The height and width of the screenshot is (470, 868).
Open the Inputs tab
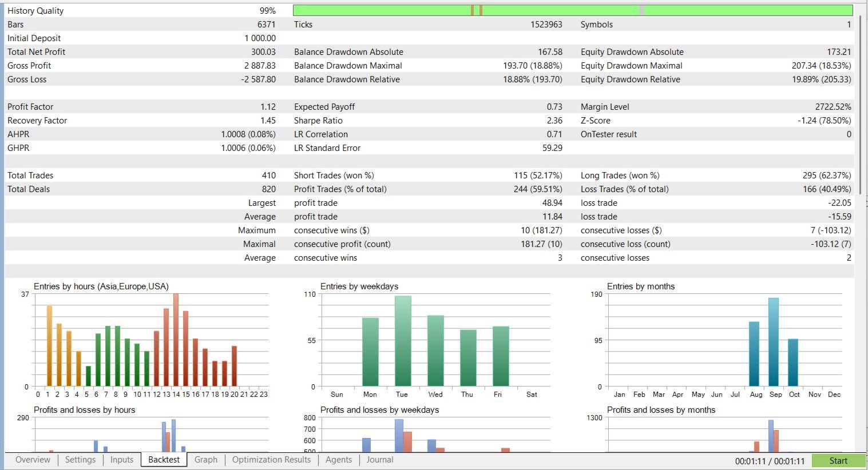(x=121, y=460)
